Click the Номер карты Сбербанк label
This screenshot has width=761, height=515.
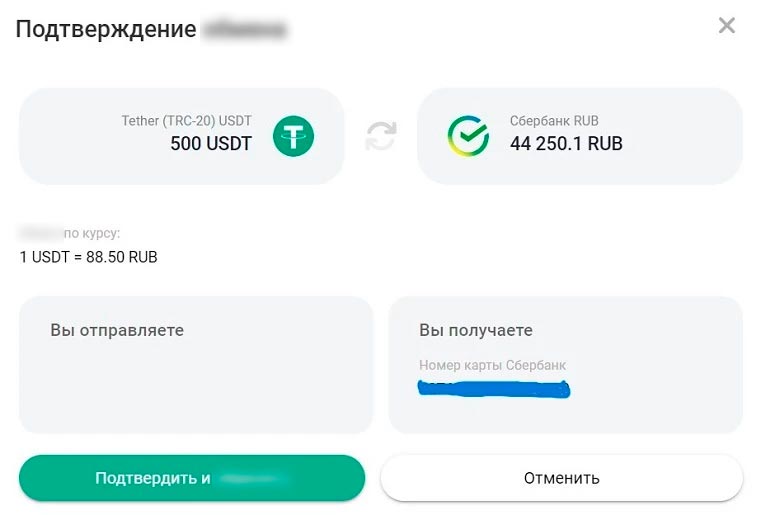coord(492,365)
